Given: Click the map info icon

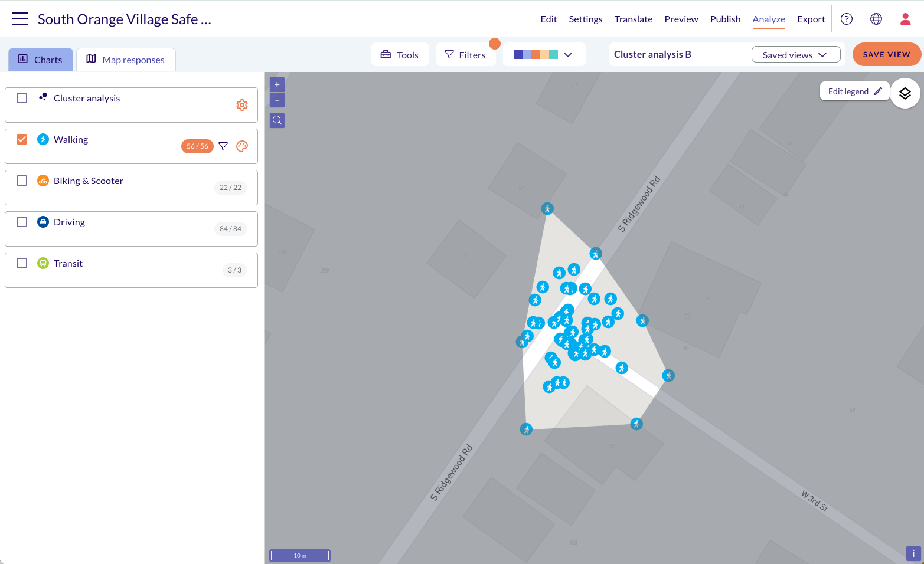Looking at the screenshot, I should pyautogui.click(x=913, y=553).
